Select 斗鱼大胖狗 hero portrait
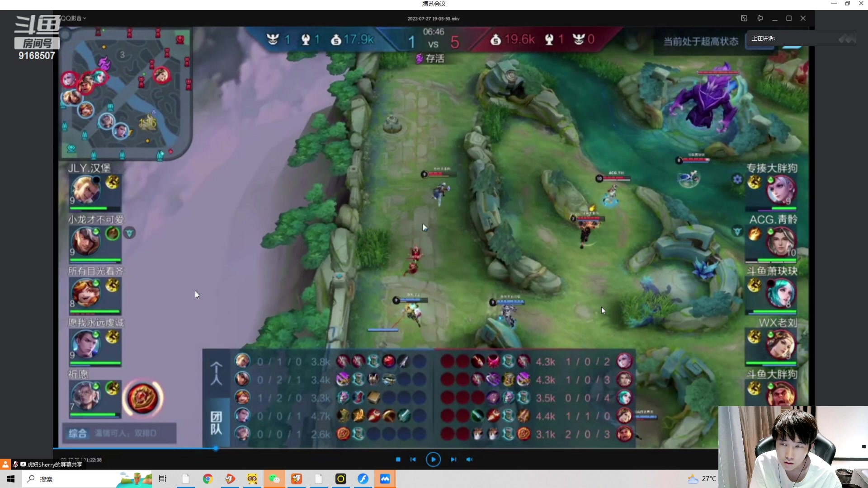The image size is (868, 488). [781, 393]
